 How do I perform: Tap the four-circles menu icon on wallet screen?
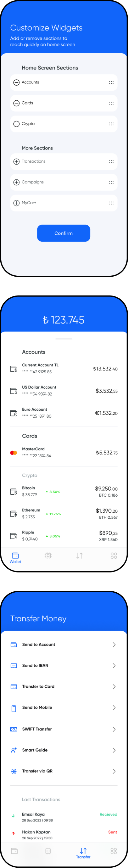114,556
